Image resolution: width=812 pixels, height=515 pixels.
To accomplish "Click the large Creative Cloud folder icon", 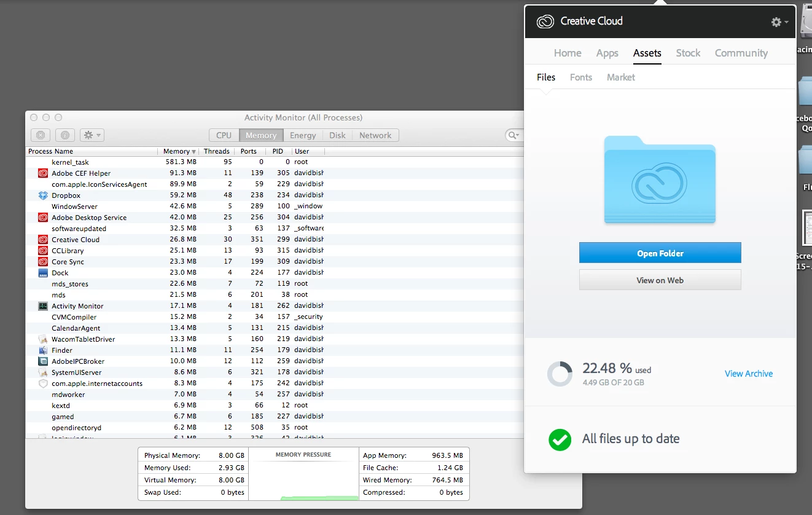I will pyautogui.click(x=660, y=179).
